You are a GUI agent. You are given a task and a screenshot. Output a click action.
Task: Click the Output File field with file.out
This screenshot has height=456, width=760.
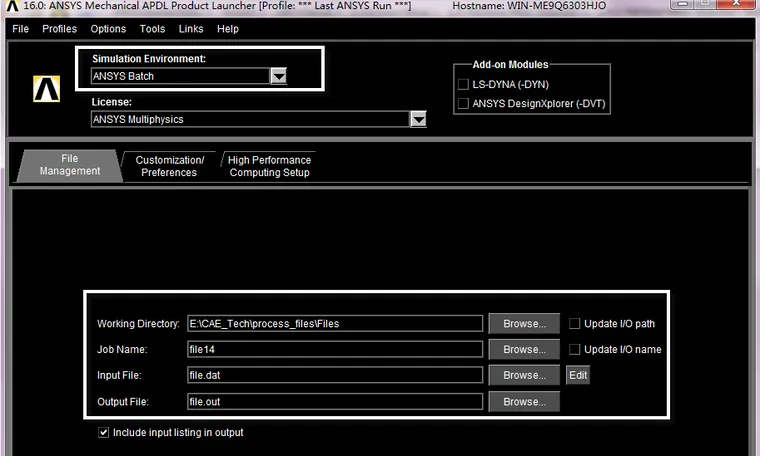tap(335, 402)
